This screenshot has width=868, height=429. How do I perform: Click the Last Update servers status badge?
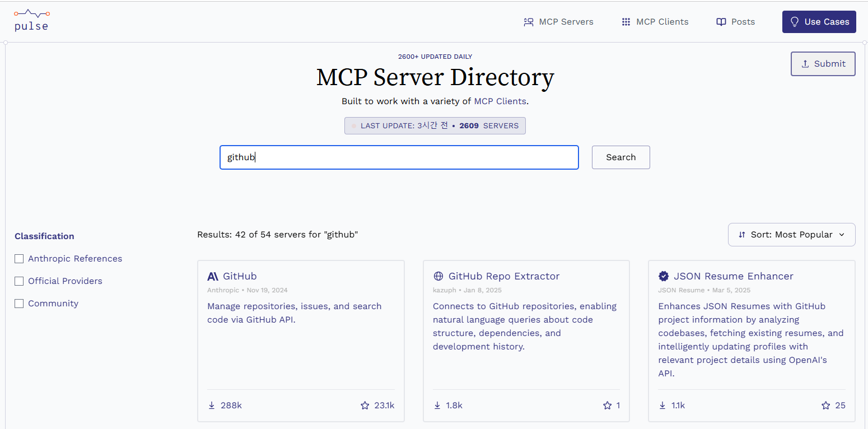coord(435,126)
